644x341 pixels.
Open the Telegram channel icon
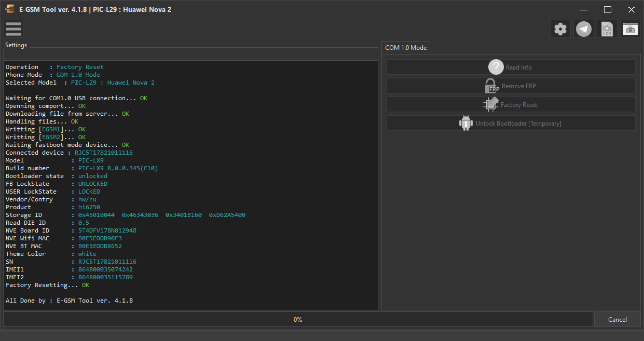pos(584,29)
